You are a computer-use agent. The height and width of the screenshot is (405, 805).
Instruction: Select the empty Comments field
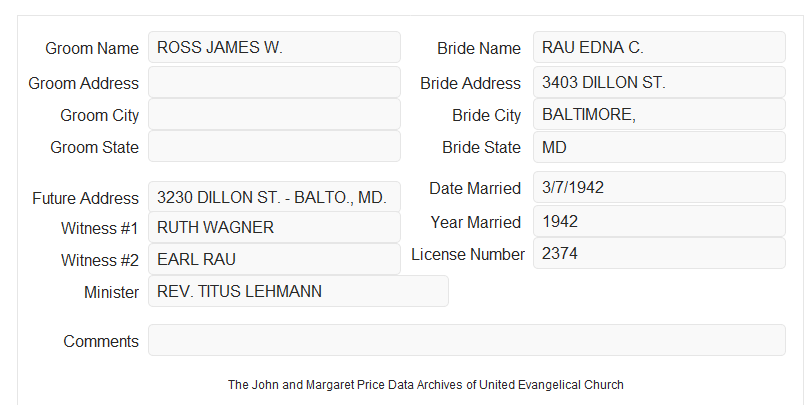pos(467,340)
